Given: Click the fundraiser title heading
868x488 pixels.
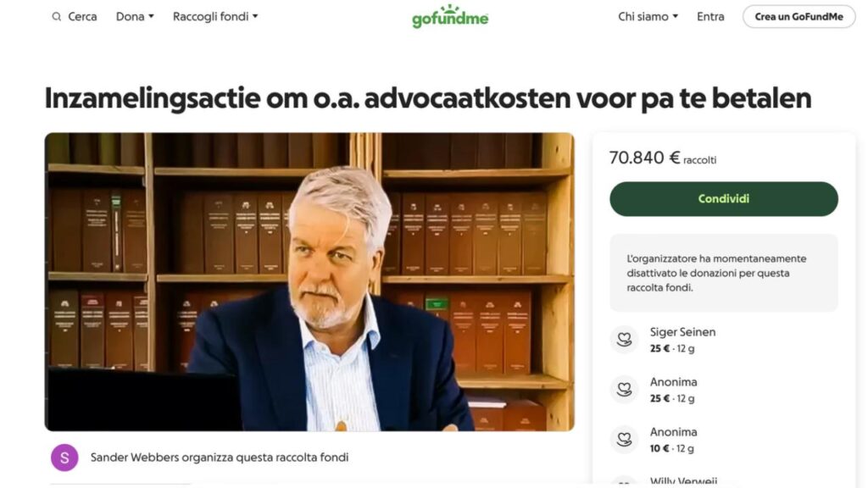Looking at the screenshot, I should pos(428,98).
